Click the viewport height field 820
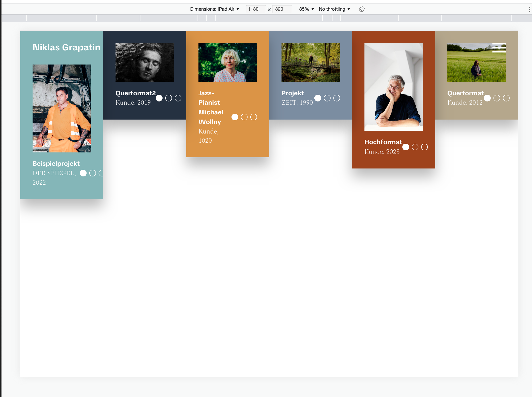 tap(282, 9)
